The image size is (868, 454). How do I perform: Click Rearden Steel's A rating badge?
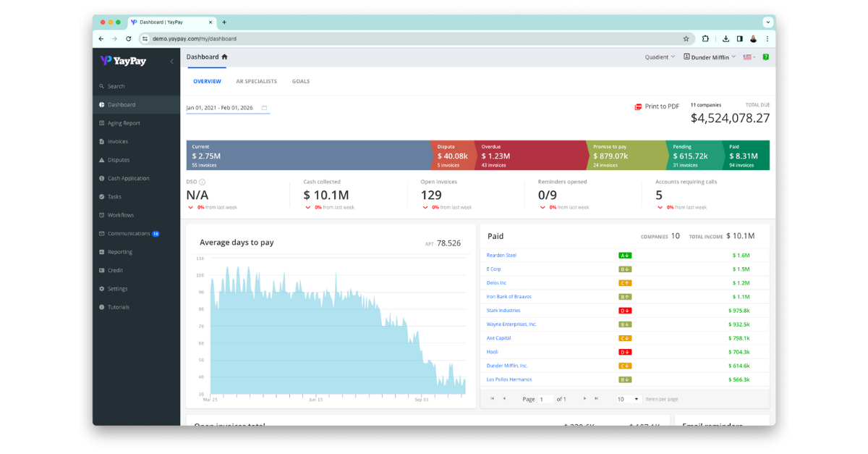tap(625, 255)
